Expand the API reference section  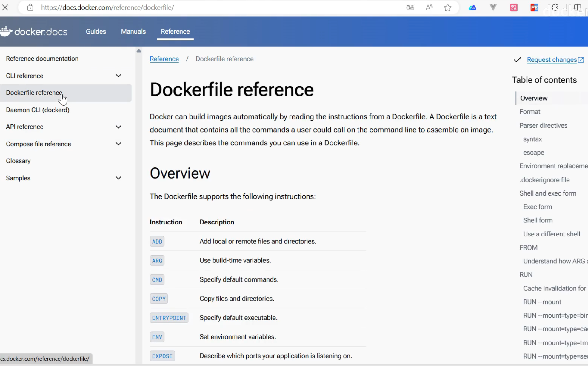118,127
